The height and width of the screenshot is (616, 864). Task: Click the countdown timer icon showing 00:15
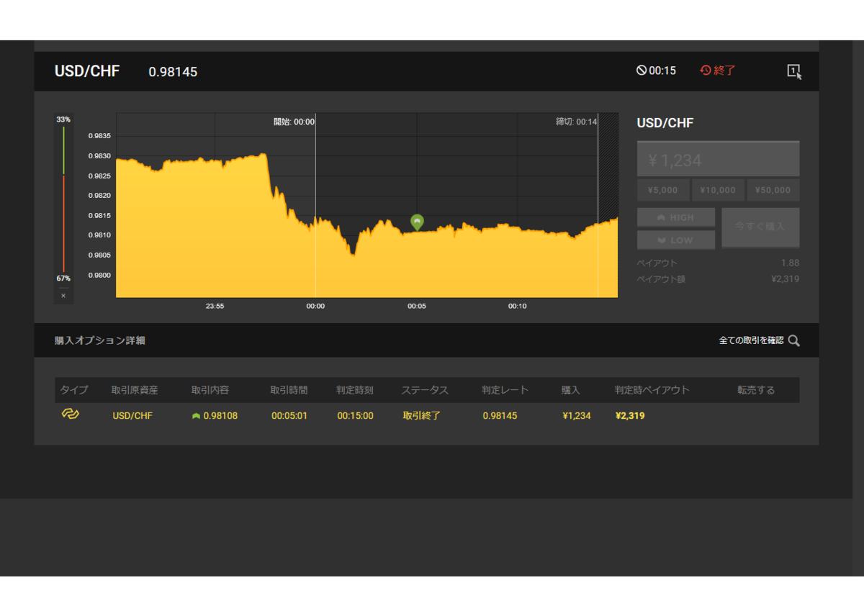[x=641, y=71]
